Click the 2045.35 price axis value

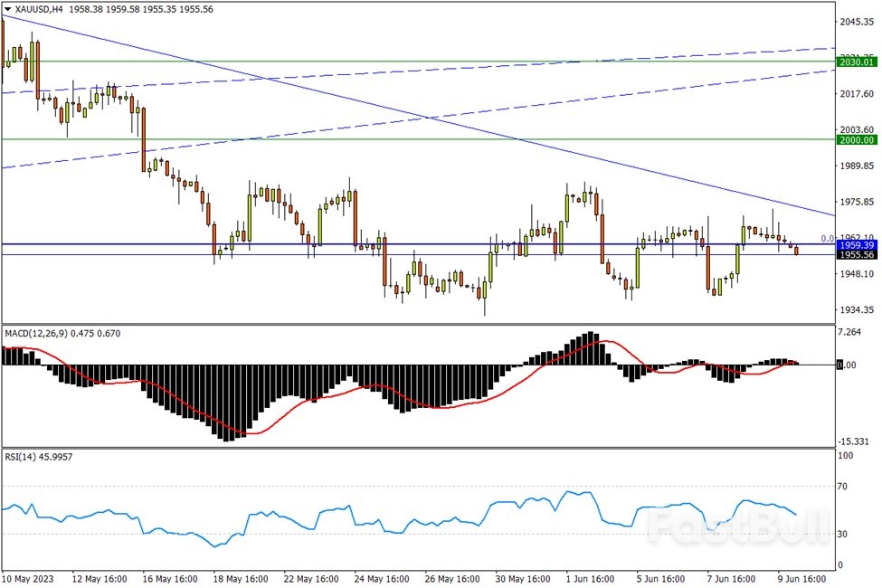pyautogui.click(x=856, y=22)
